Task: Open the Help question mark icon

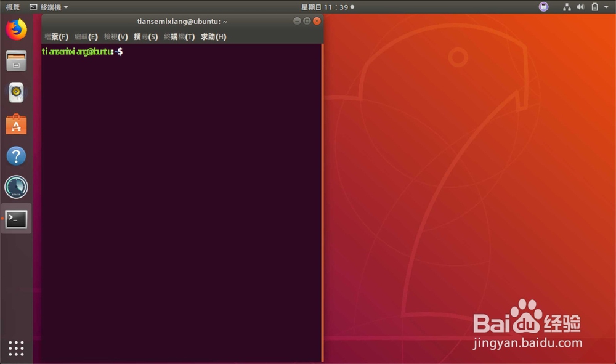Action: [x=16, y=156]
